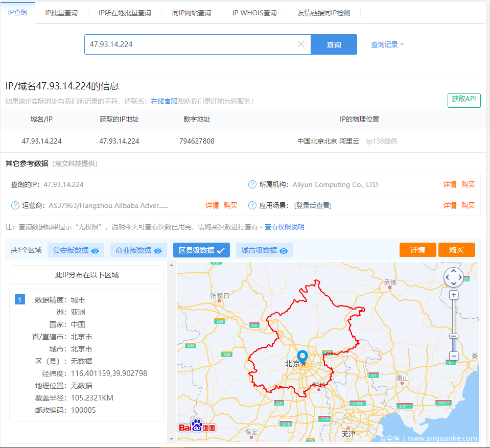The image size is (490, 448).
Task: Expand the 查询记录 dropdown
Action: [387, 45]
